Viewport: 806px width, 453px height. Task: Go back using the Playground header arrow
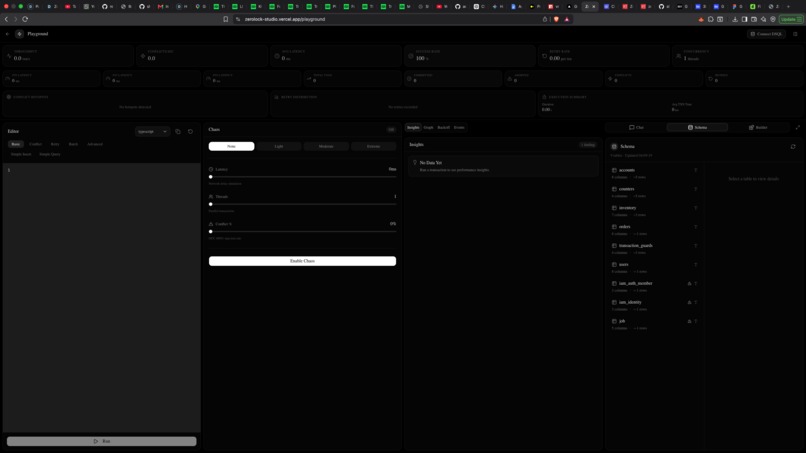7,34
